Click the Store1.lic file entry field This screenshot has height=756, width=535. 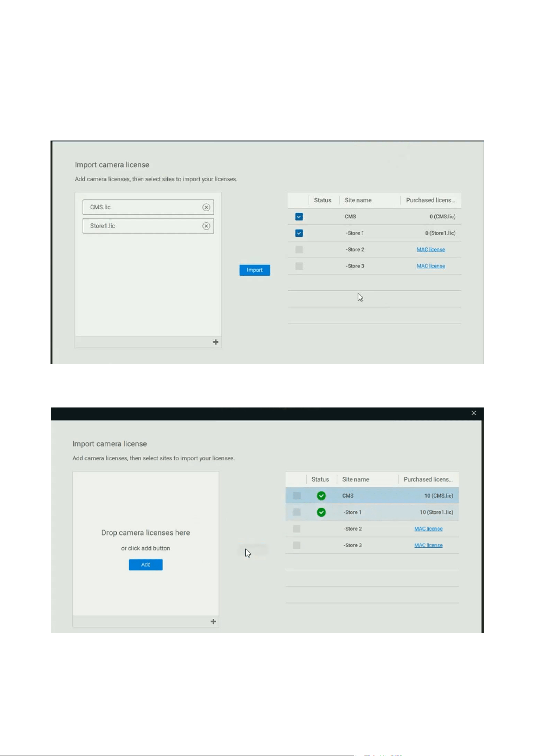(x=148, y=226)
